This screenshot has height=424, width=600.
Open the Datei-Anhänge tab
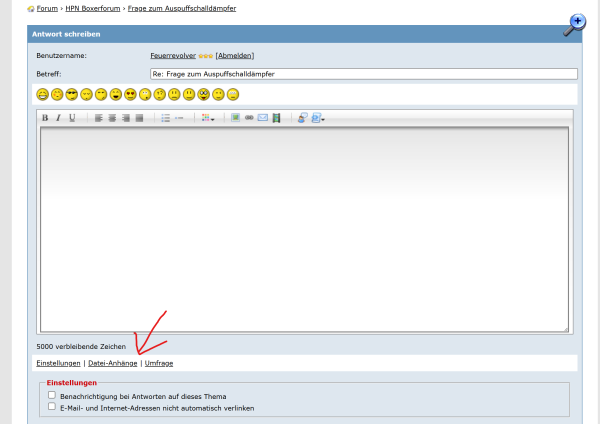[x=112, y=363]
